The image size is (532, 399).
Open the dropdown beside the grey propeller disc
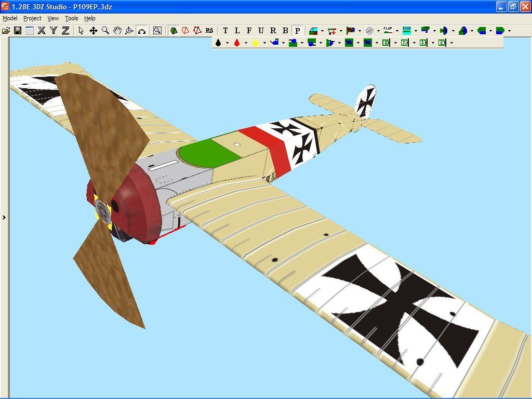point(378,31)
